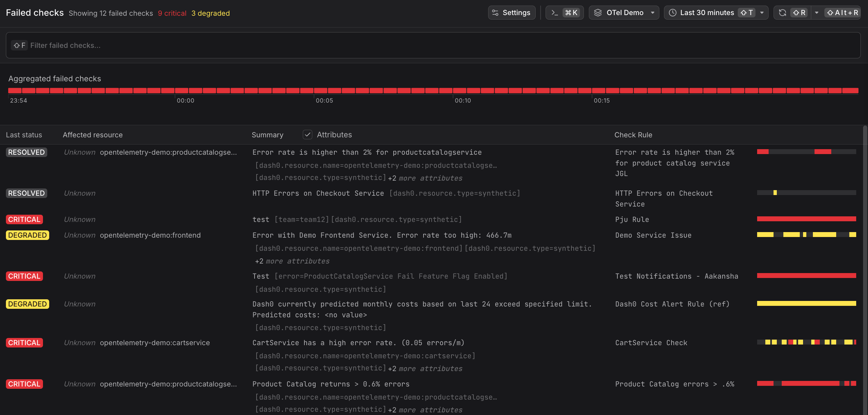The width and height of the screenshot is (868, 415).
Task: Select DEGRADED badge of Demo Service Issue row
Action: pos(27,235)
